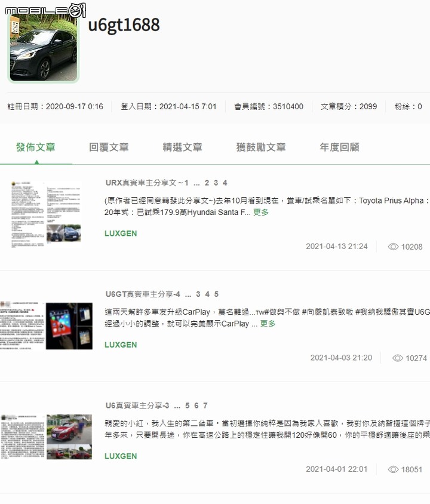
Task: Go to page 6 of U6 article
Action: pos(196,405)
